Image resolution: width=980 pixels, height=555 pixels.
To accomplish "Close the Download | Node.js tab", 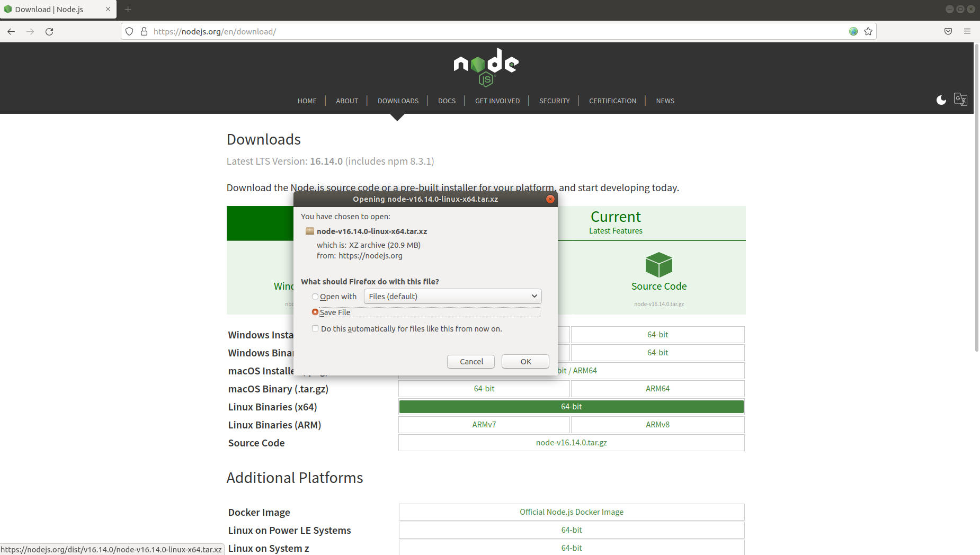I will coord(108,9).
